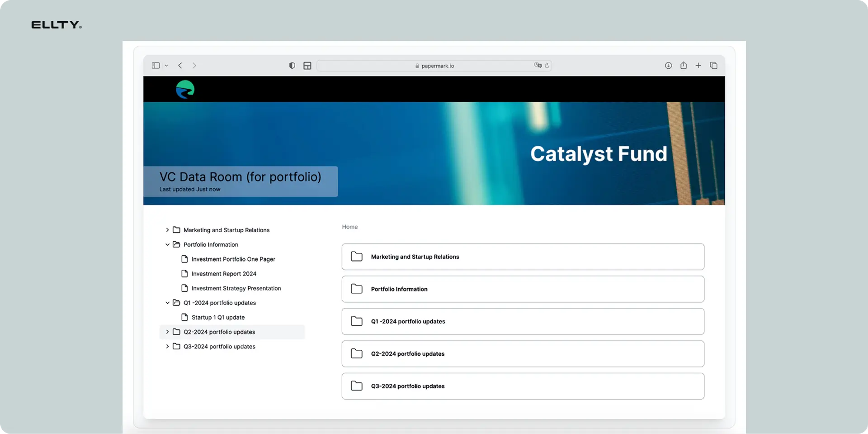
Task: Open Q2-2024 portfolio updates folder card
Action: tap(523, 354)
